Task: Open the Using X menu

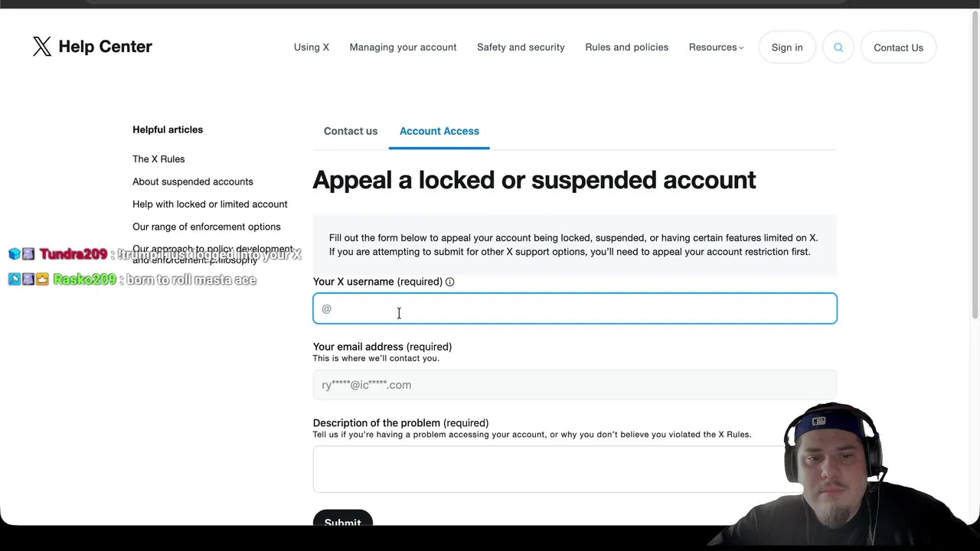Action: (312, 47)
